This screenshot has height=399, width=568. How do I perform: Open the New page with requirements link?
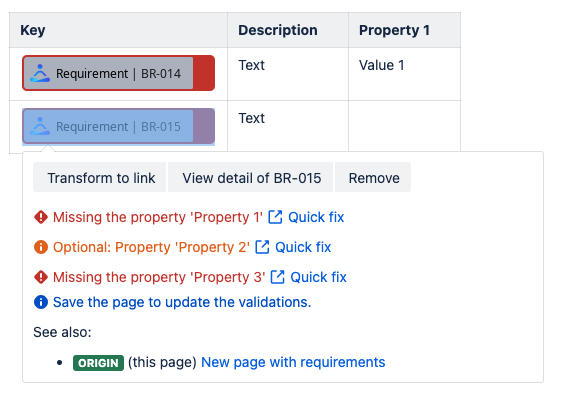[293, 362]
